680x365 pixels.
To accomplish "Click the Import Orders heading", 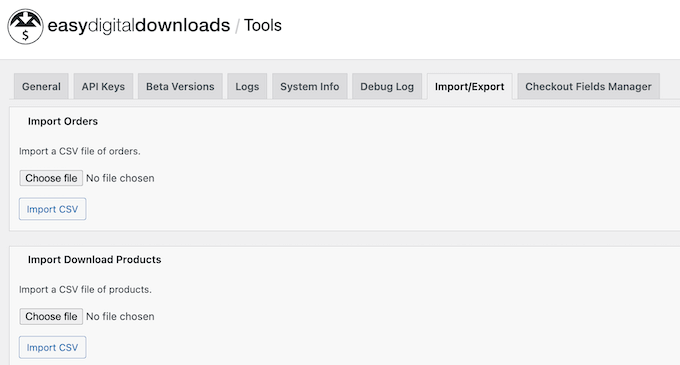I will pos(63,121).
